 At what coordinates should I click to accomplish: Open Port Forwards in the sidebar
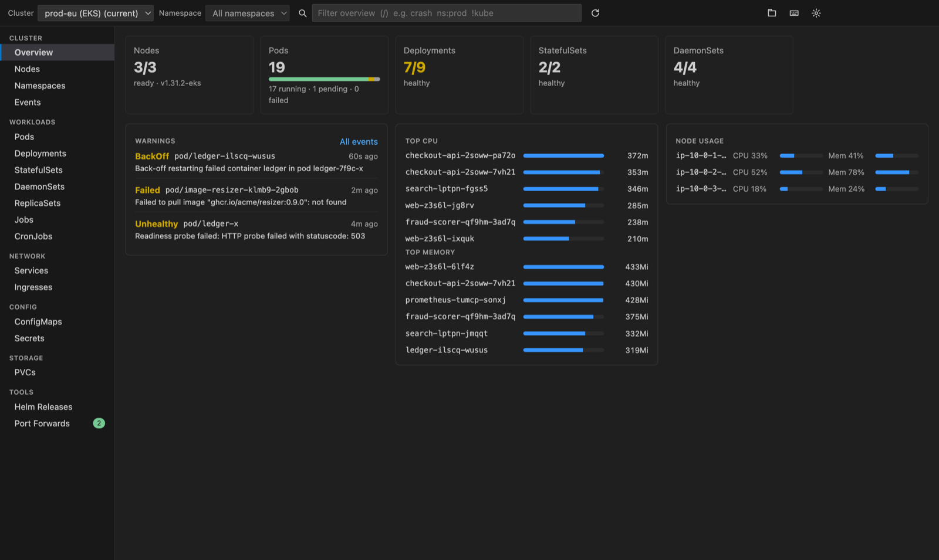(x=57, y=423)
